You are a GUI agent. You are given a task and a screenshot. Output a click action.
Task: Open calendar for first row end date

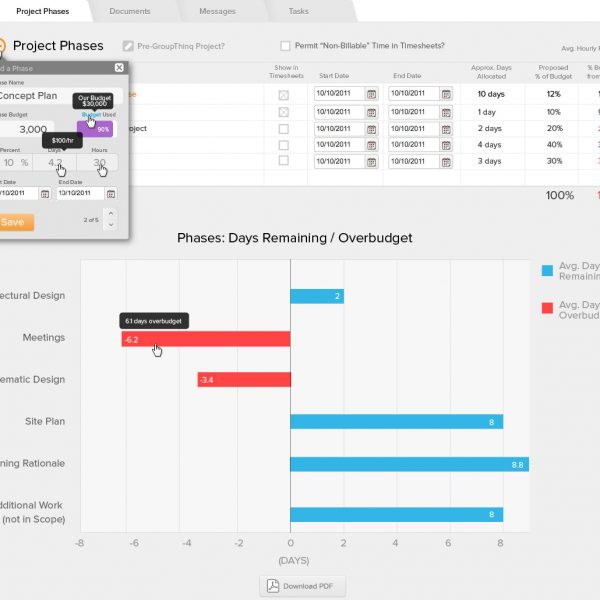[x=446, y=94]
